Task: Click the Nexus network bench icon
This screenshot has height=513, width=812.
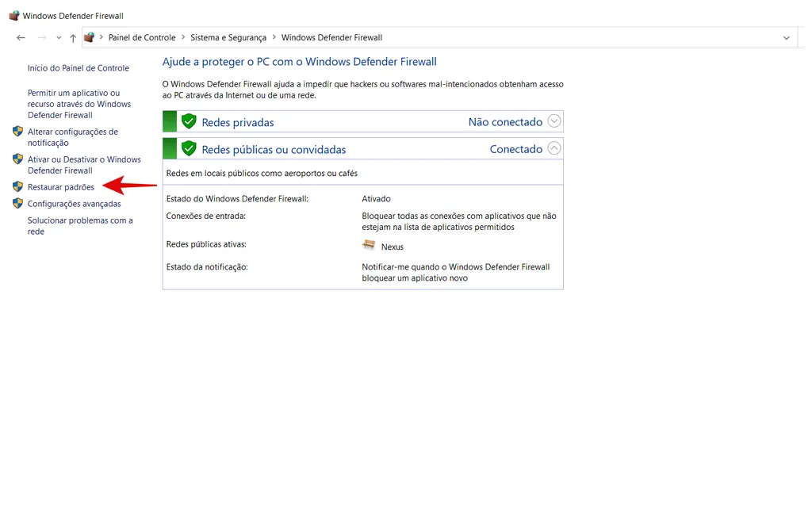Action: [369, 245]
